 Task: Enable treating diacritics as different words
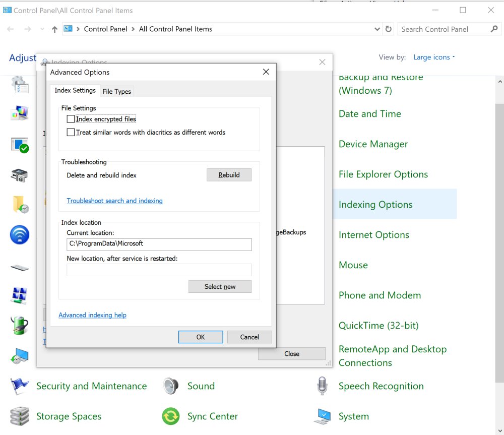tap(71, 132)
